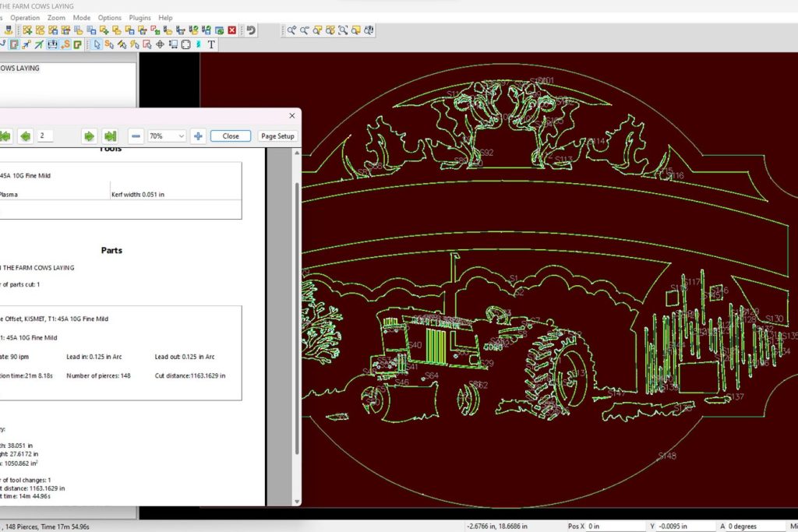Open the Operation menu
Screen dimensions: 798x532
(x=25, y=17)
